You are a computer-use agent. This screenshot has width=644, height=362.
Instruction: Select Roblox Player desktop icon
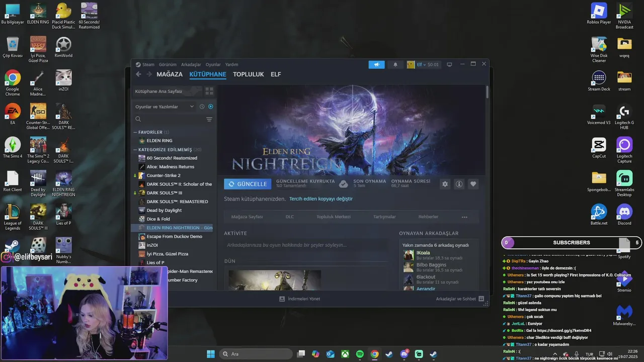tap(599, 14)
